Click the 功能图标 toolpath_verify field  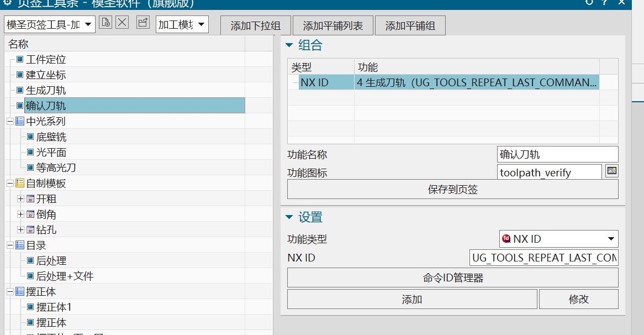tap(550, 172)
